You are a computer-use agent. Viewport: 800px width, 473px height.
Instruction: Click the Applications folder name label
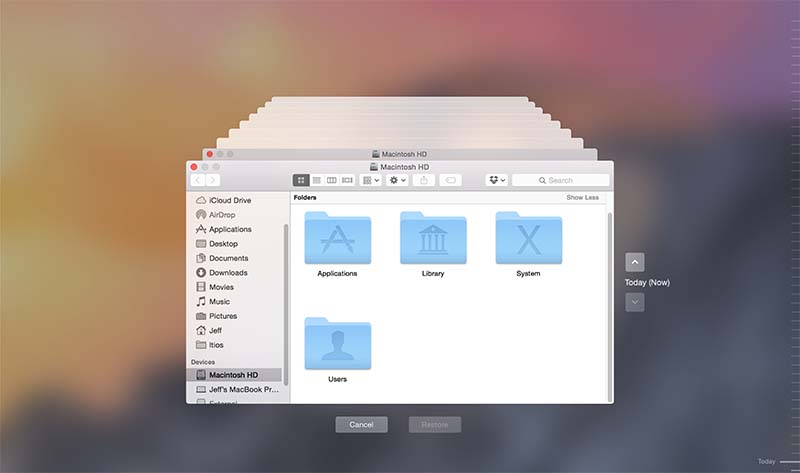click(337, 273)
